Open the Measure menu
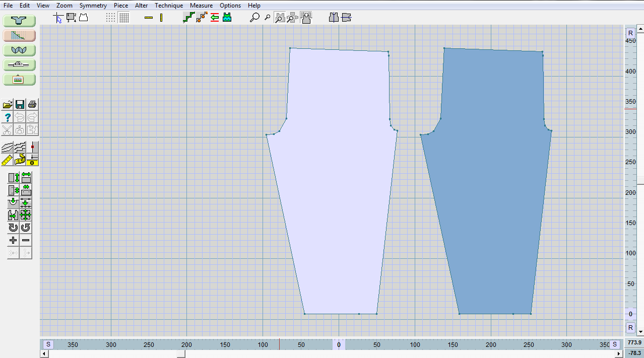644x358 pixels. 201,5
